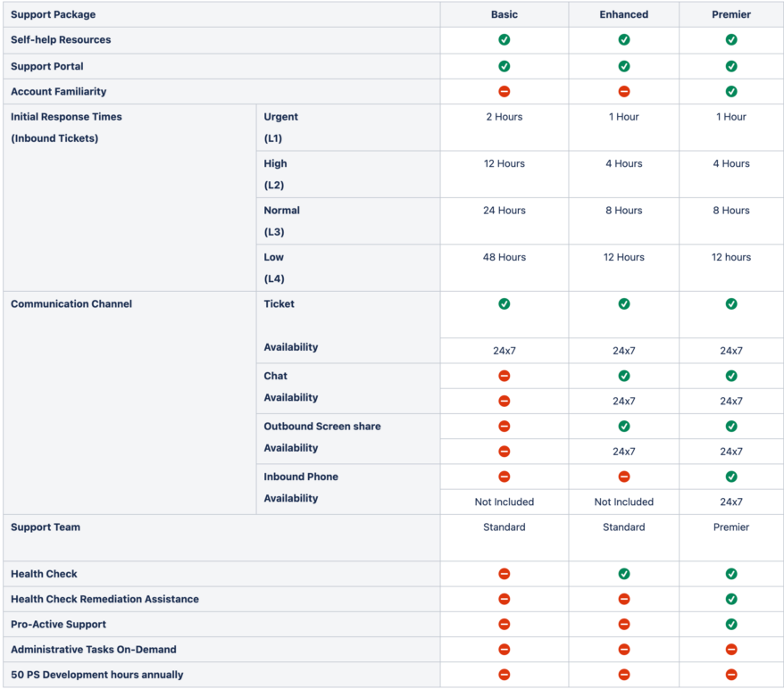
Task: Click the Initial Response Times row label
Action: (x=66, y=117)
